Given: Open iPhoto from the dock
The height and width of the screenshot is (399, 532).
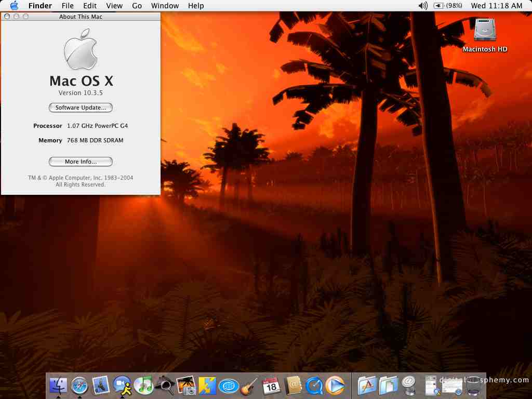Looking at the screenshot, I should click(187, 385).
